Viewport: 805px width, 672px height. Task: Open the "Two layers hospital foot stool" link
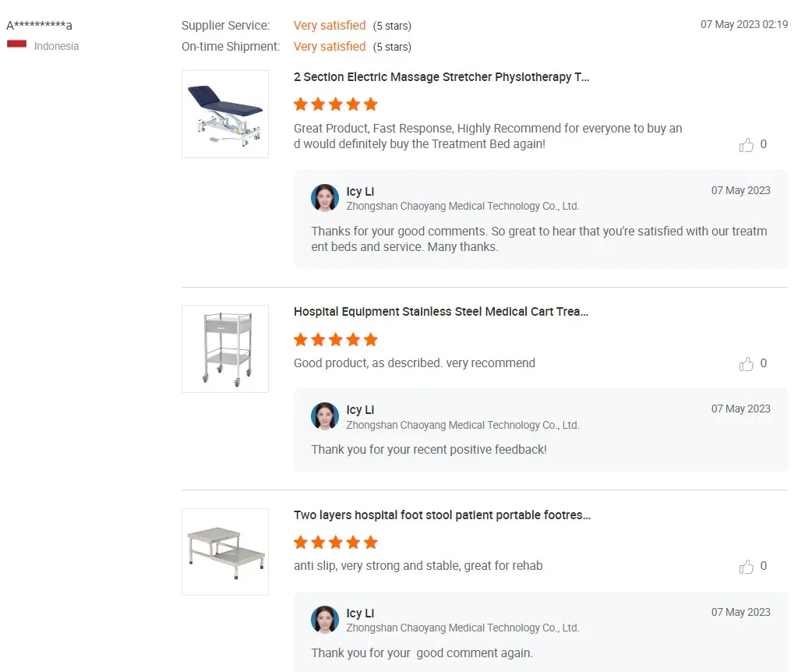point(442,515)
